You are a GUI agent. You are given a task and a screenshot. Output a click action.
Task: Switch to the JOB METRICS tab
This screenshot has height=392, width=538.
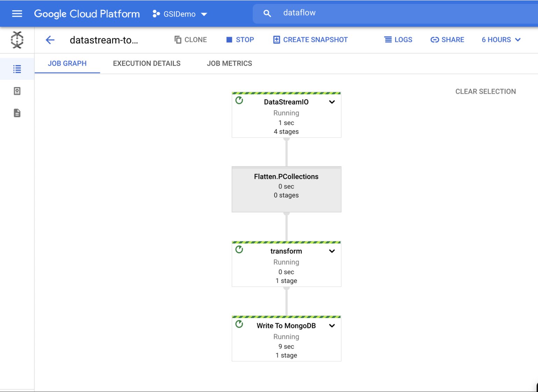(x=230, y=64)
